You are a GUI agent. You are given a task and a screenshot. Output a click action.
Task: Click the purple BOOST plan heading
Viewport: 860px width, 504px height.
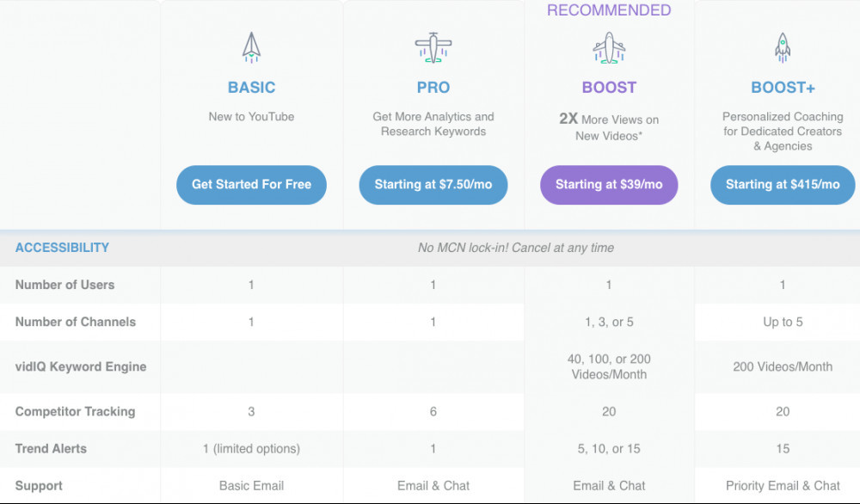tap(609, 87)
